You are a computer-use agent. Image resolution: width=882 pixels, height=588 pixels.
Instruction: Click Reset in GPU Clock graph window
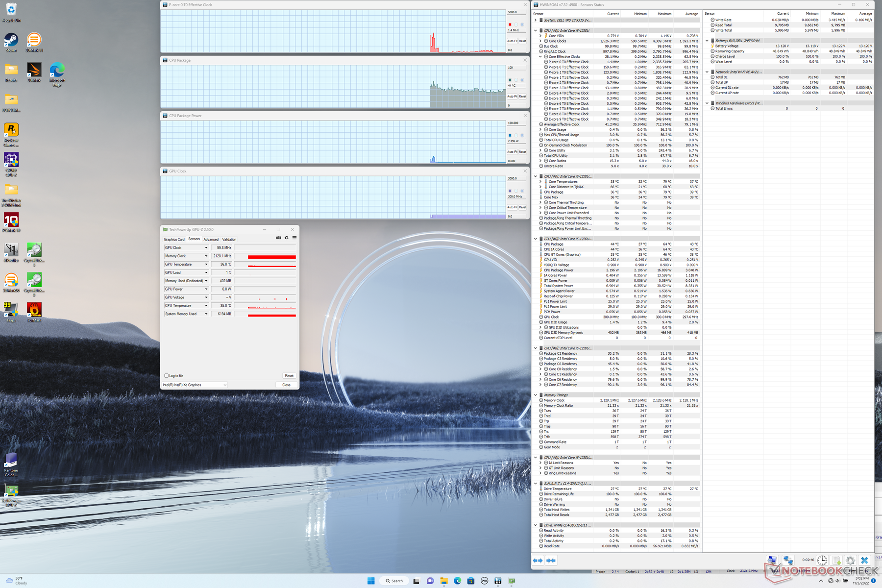click(x=523, y=207)
